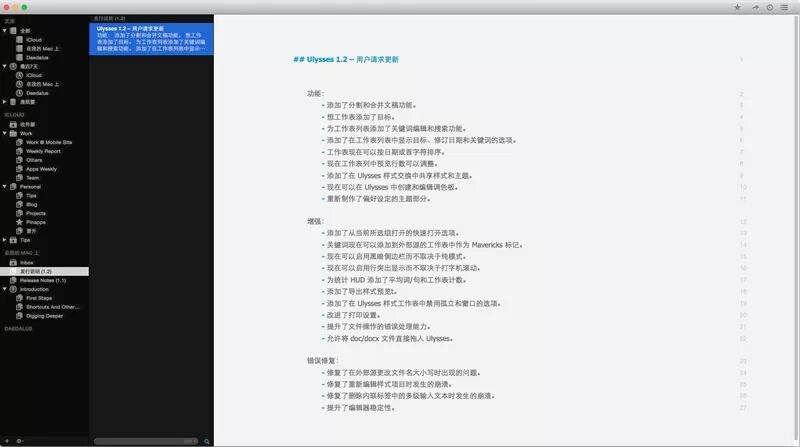Select the highlighted 发行说明 (1.2) group
The image size is (800, 447).
click(44, 271)
